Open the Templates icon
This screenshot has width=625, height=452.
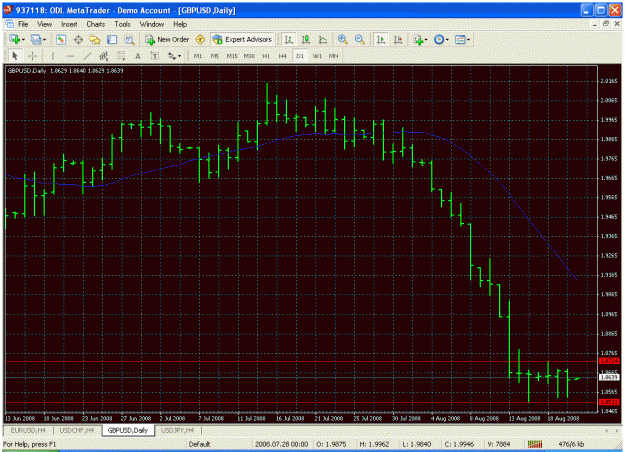tap(460, 39)
